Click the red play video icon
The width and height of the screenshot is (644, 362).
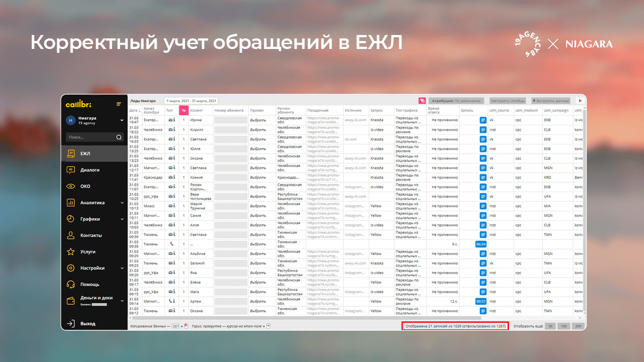click(x=580, y=101)
